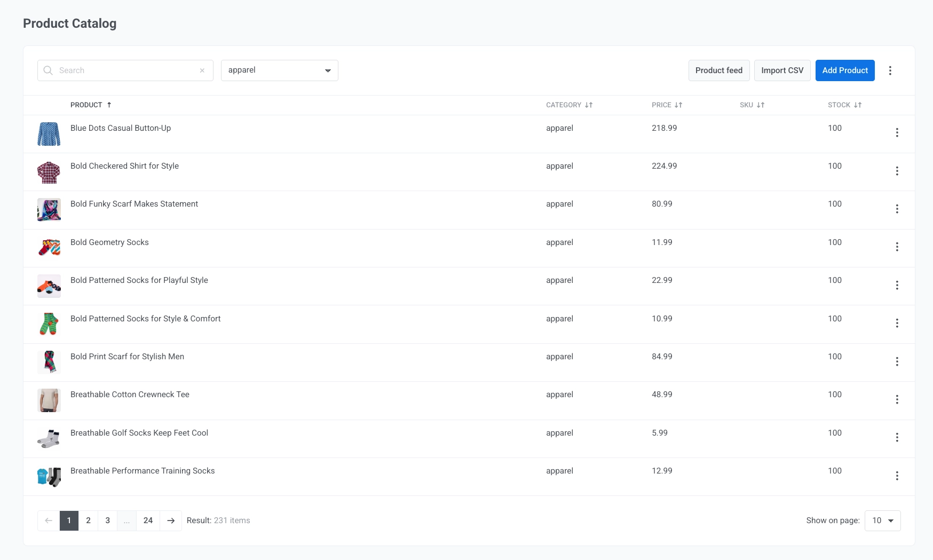This screenshot has height=560, width=933.
Task: Open row menu for Blue Dots Casual Button-Up
Action: [x=897, y=132]
